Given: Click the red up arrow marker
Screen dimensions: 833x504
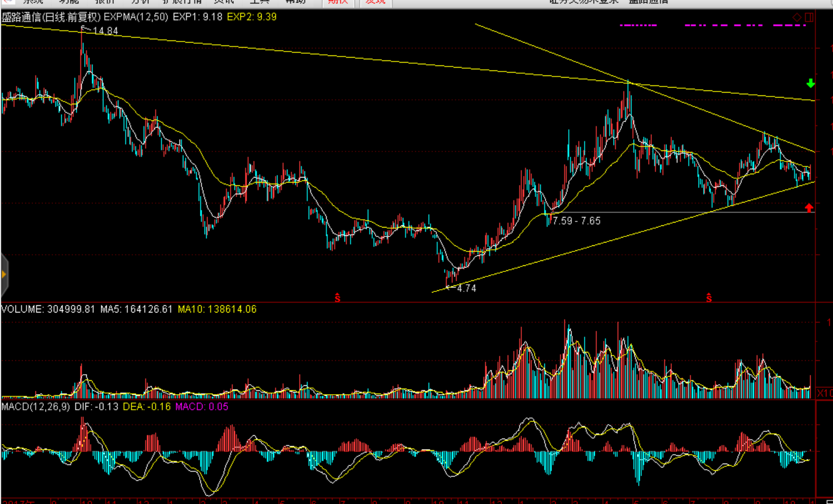Looking at the screenshot, I should click(809, 208).
